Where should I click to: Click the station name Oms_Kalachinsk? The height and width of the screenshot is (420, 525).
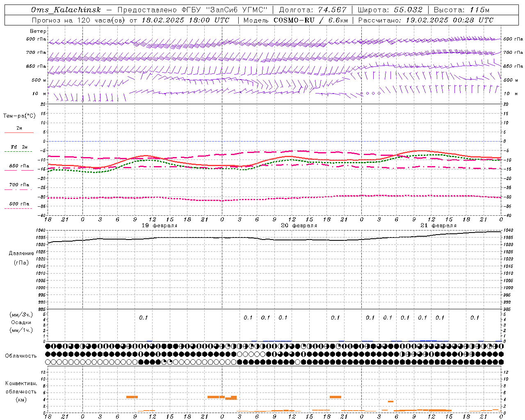66,10
